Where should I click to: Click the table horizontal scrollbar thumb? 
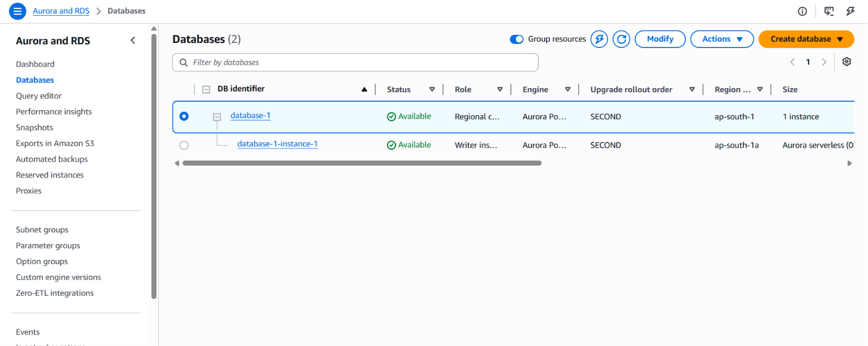click(x=362, y=163)
